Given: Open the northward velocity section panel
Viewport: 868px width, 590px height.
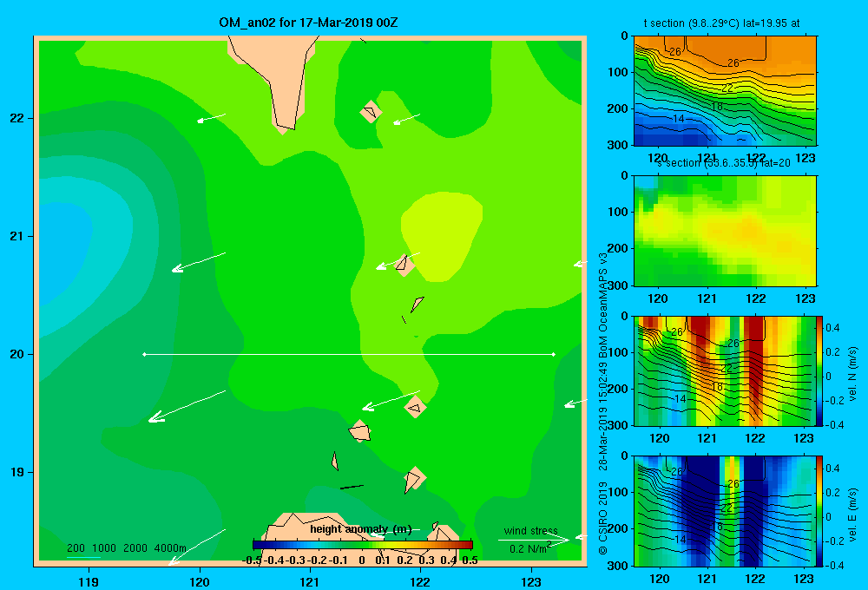Looking at the screenshot, I should (725, 370).
